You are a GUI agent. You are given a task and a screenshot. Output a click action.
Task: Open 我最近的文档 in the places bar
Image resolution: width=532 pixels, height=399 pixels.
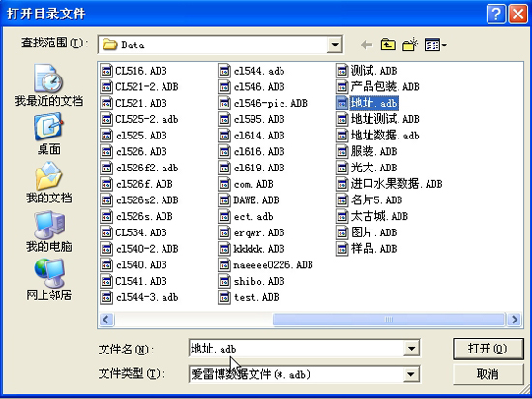(x=48, y=85)
